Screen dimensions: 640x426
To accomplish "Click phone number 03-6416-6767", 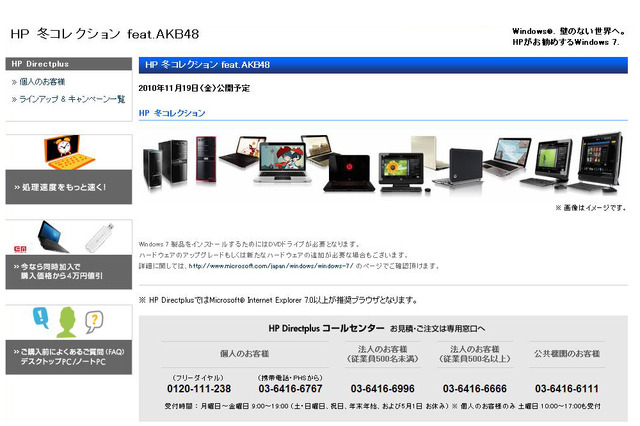I will pos(290,388).
